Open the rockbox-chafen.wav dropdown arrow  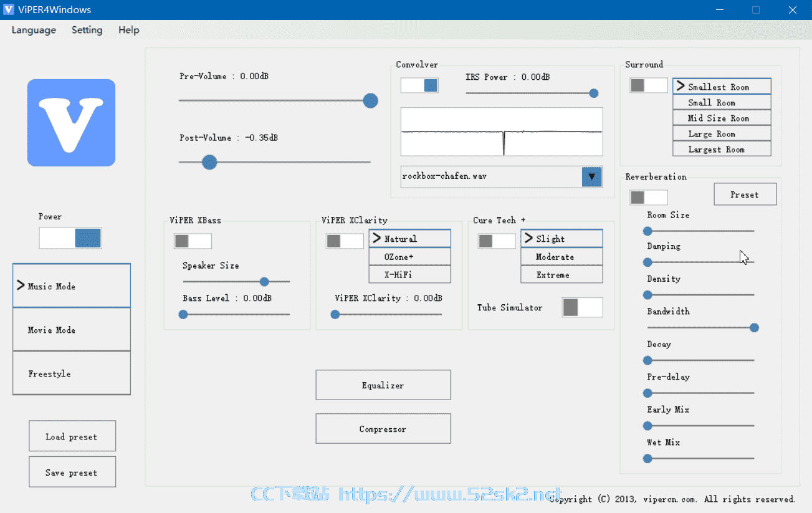(x=591, y=176)
